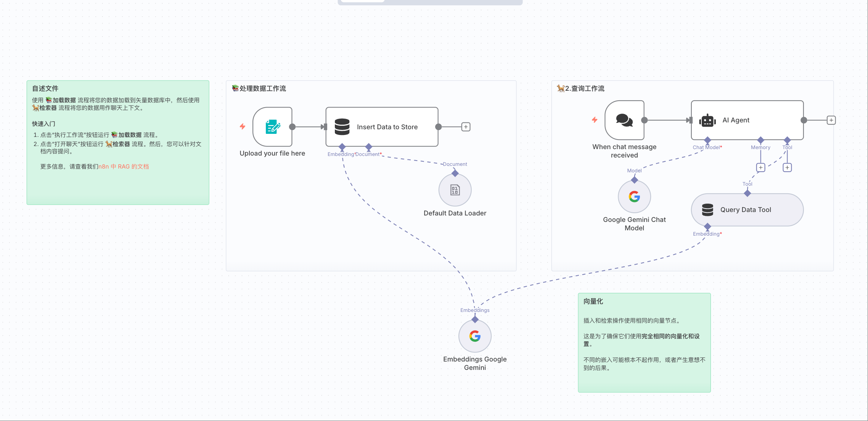Click the 处理数据工作流 section title
Screen dimensions: 868x421
pyautogui.click(x=259, y=88)
